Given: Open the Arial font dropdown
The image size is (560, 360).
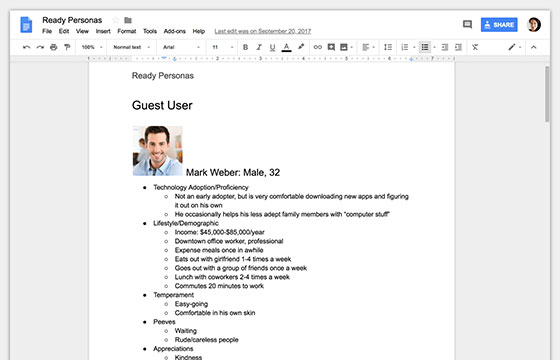Looking at the screenshot, I should pyautogui.click(x=181, y=47).
